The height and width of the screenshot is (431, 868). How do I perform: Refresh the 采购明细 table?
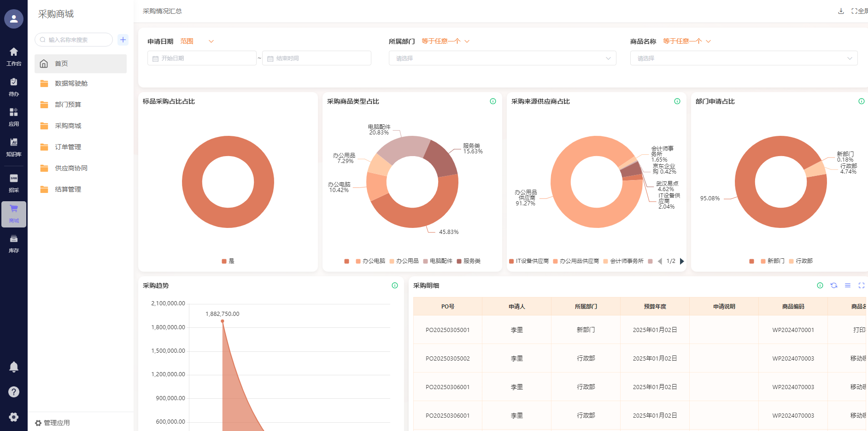[x=833, y=285]
